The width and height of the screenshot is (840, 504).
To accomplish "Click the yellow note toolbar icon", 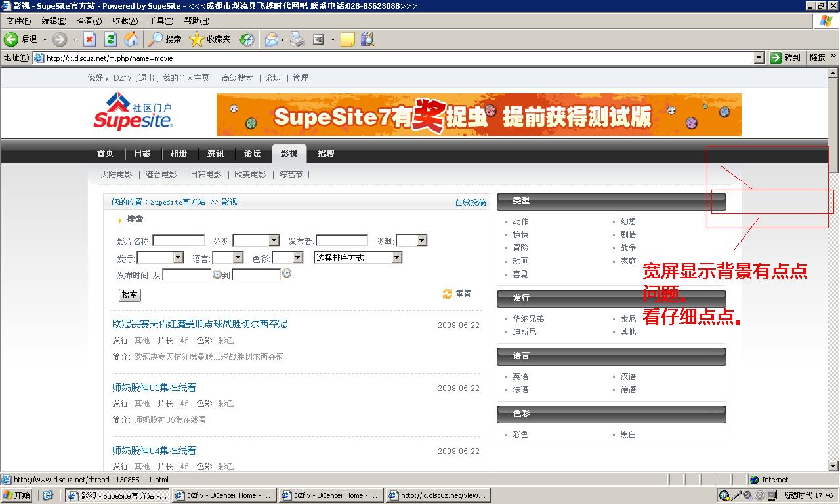I will pos(347,39).
